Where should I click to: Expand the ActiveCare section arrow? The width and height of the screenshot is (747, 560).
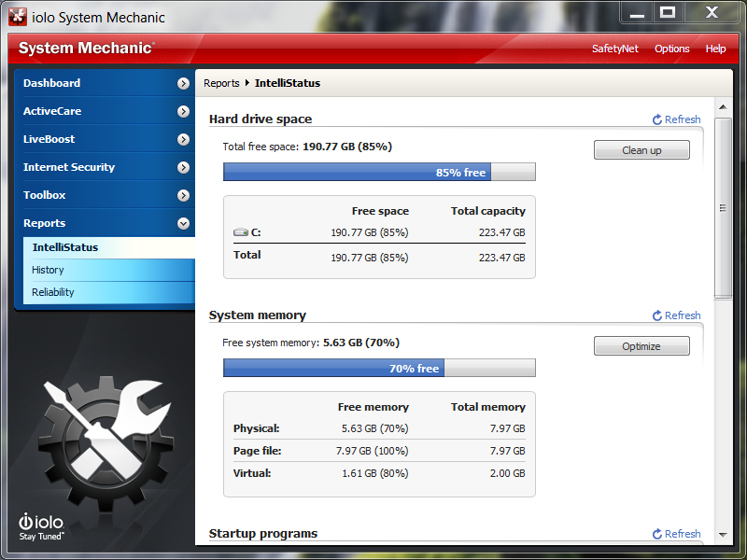pos(183,111)
